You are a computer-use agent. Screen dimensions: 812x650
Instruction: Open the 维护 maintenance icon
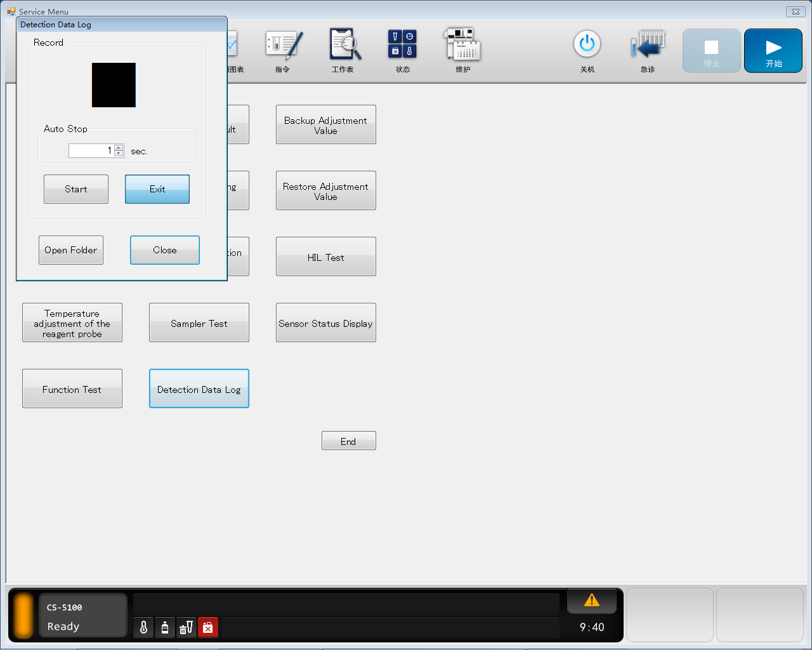462,50
